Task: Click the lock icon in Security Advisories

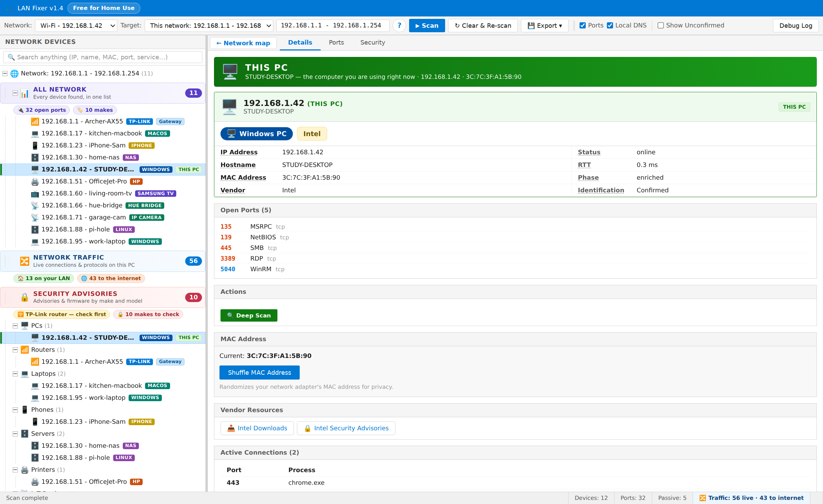Action: pos(24,297)
